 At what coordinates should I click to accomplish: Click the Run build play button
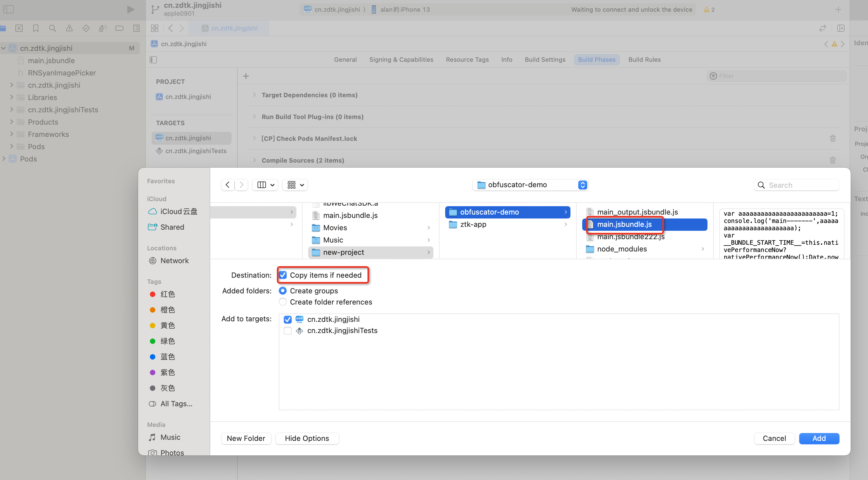point(130,9)
